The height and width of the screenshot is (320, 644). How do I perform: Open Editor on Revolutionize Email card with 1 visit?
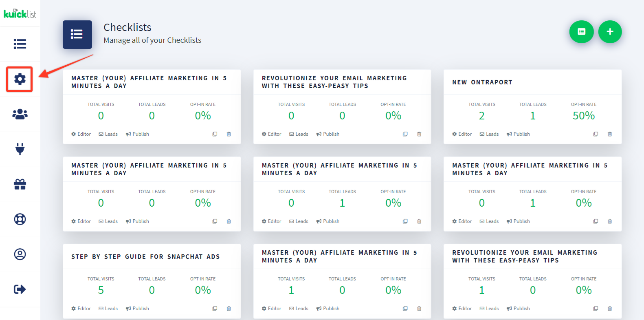(x=462, y=309)
